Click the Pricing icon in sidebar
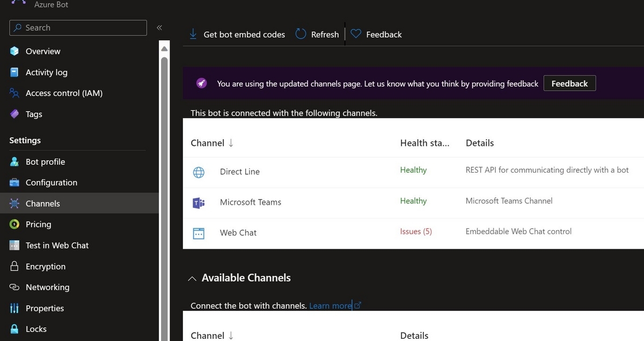644x341 pixels. pos(14,225)
